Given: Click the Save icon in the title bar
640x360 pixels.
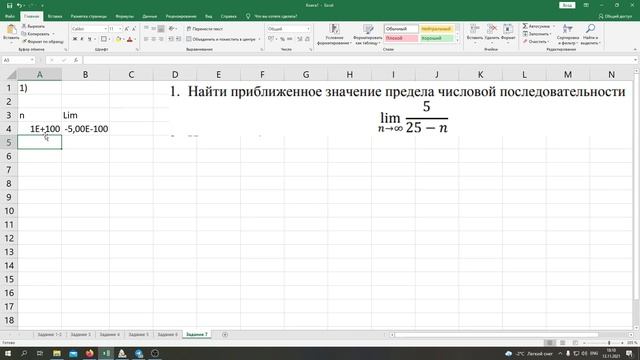Looking at the screenshot, I should coord(9,5).
